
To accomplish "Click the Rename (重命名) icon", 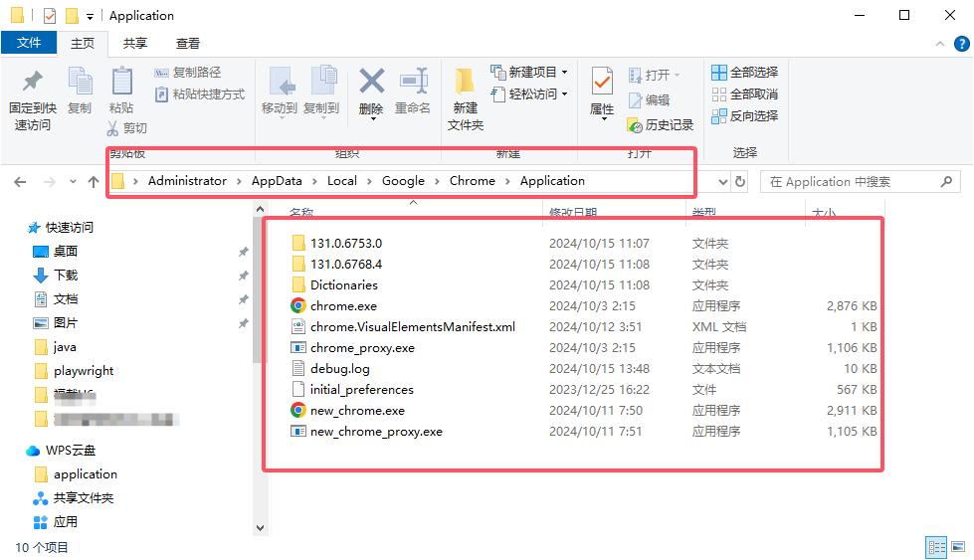I will click(413, 83).
